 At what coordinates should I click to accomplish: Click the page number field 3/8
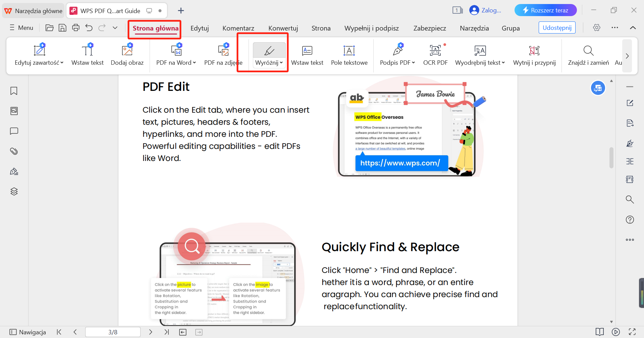click(113, 332)
